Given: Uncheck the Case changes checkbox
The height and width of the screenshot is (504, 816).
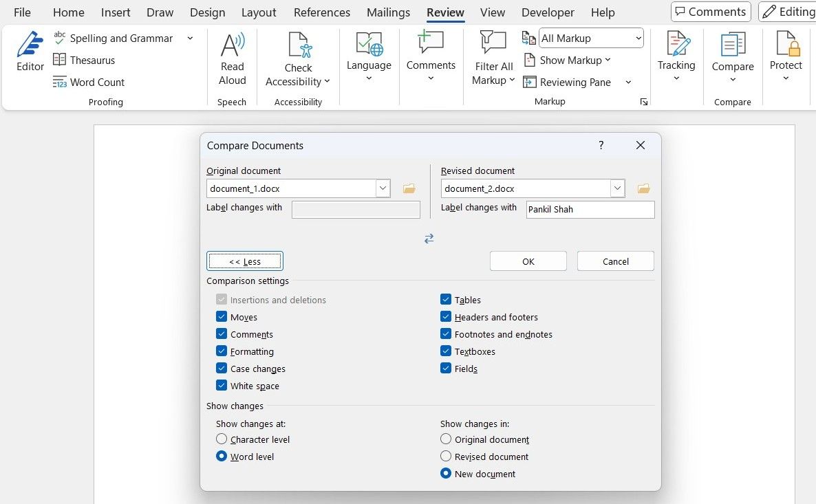Looking at the screenshot, I should 221,368.
